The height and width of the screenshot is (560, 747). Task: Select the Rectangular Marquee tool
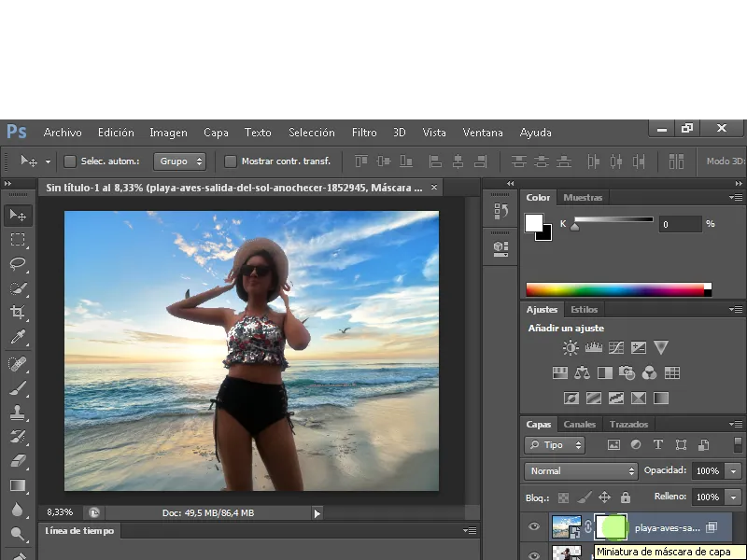18,239
